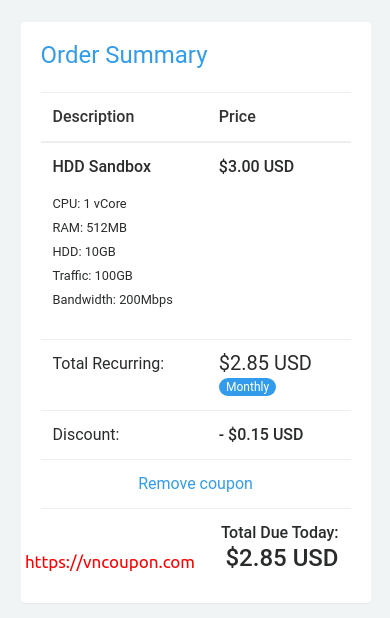Click the Order Summary heading
The width and height of the screenshot is (390, 618).
point(124,55)
